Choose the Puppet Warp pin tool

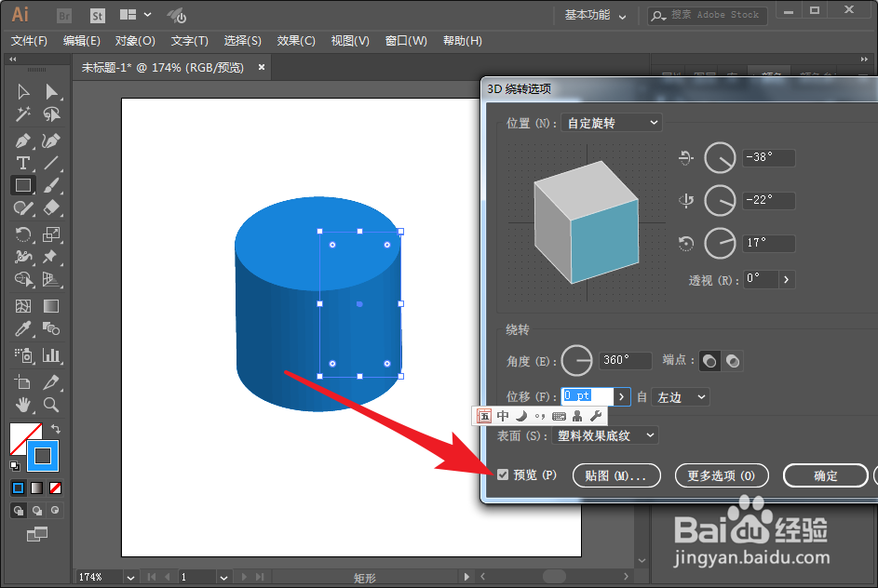[x=51, y=256]
